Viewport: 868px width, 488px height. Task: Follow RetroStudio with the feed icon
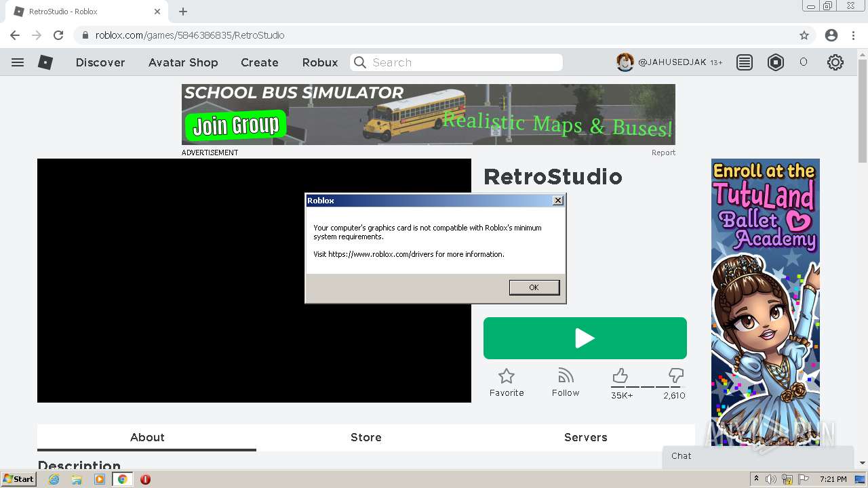(x=566, y=375)
